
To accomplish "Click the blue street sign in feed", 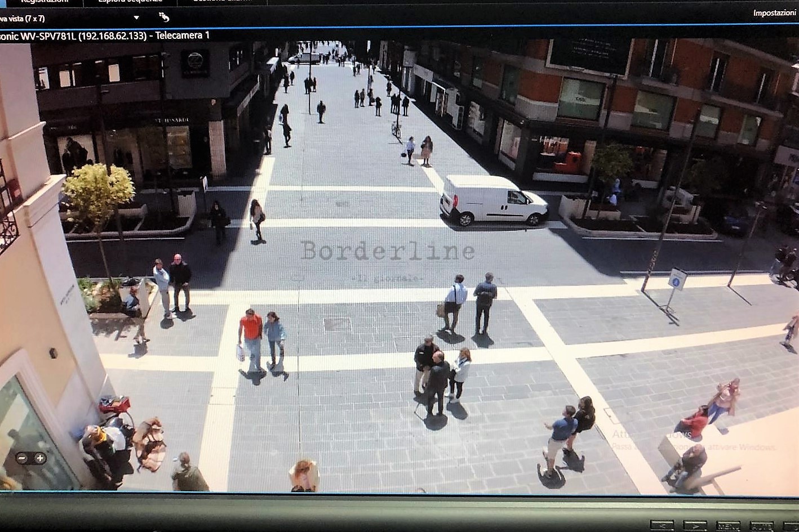I will (677, 280).
